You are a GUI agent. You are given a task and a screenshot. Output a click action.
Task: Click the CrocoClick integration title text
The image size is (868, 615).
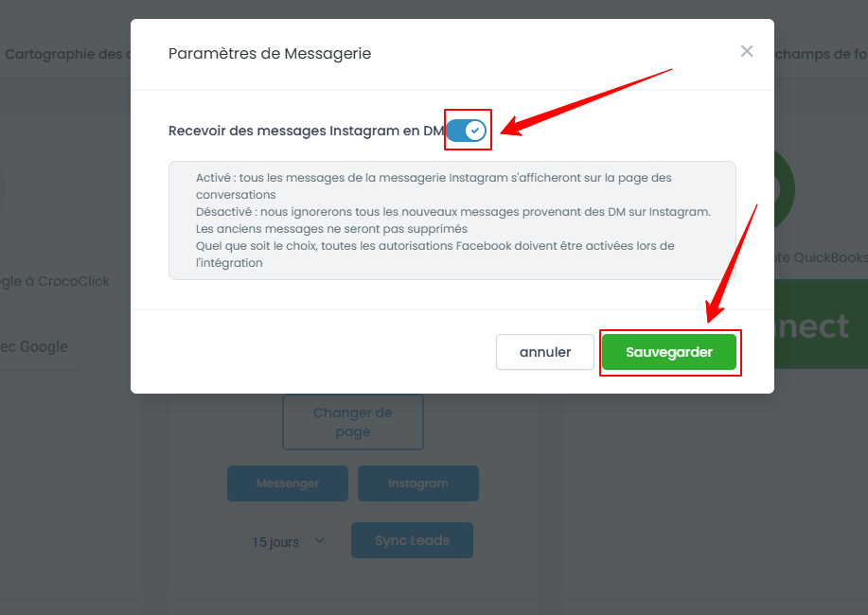pyautogui.click(x=54, y=282)
